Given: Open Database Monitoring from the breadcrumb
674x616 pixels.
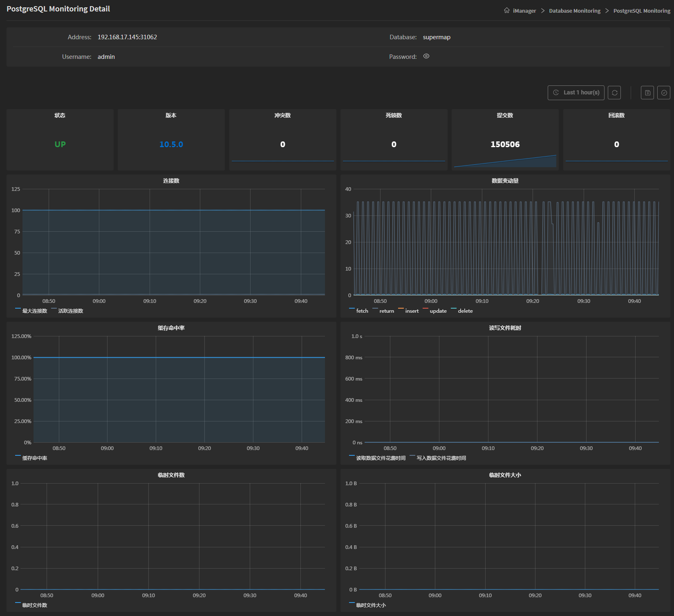Looking at the screenshot, I should point(574,10).
